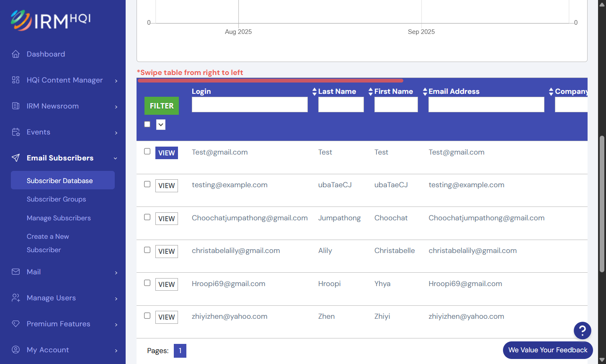Expand the Events submenu chevron

(116, 133)
